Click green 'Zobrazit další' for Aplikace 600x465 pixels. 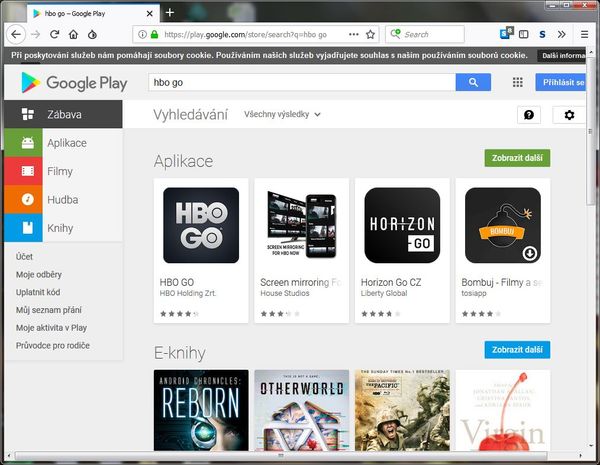click(516, 158)
